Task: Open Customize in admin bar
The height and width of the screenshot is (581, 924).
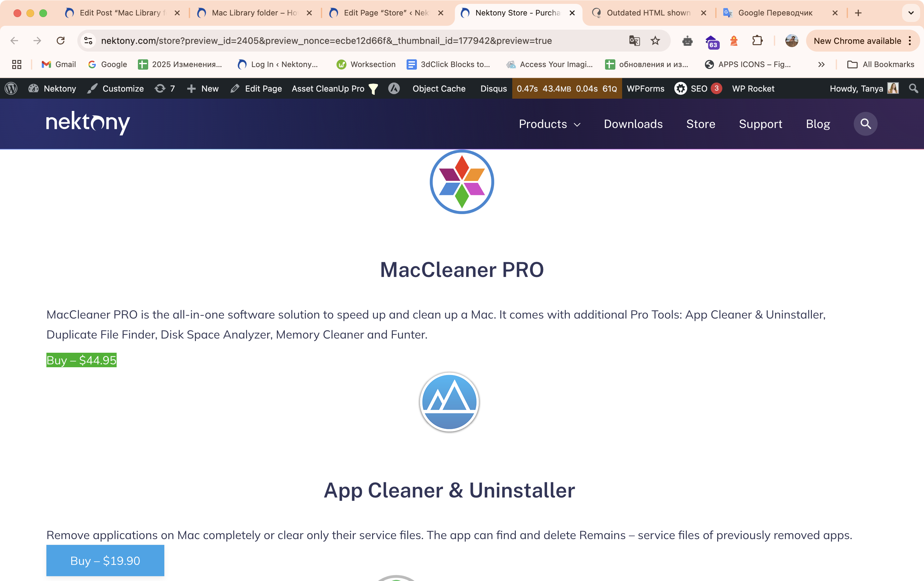Action: (x=115, y=89)
